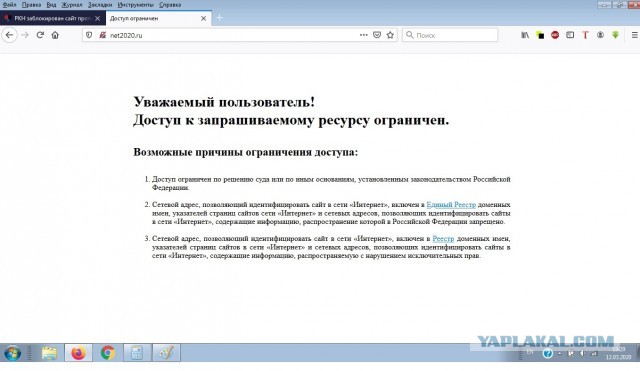
Task: Open File Explorer from the taskbar
Action: 49,353
